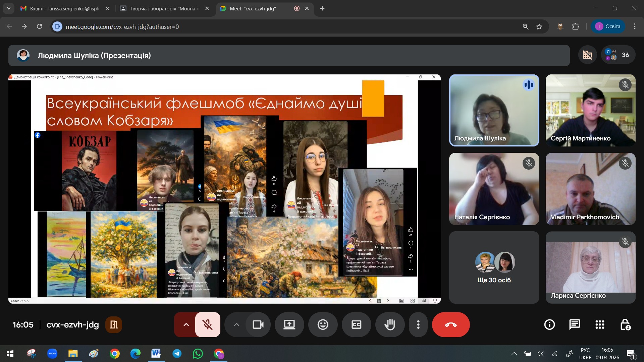This screenshot has width=644, height=362.
Task: Open the activities grid icon
Action: [x=600, y=324]
